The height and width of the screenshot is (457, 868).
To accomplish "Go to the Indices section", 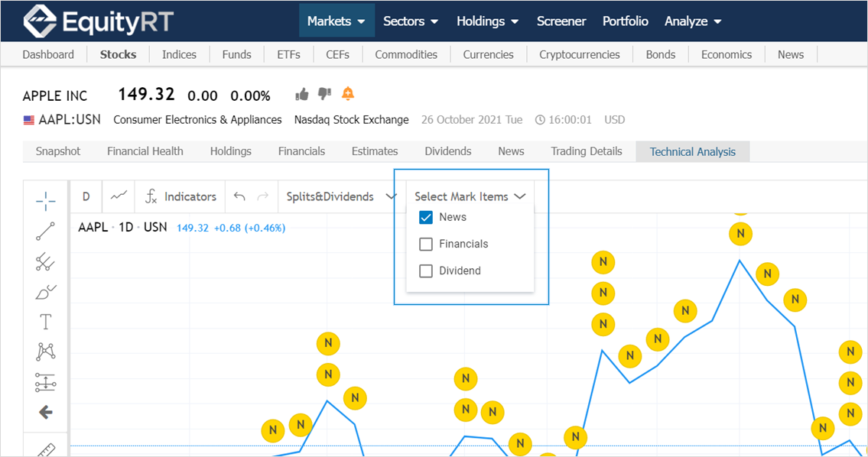I will [180, 54].
